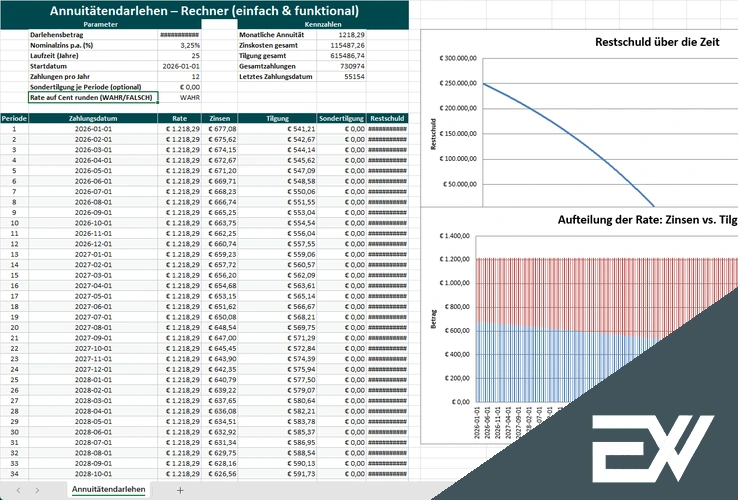
Task: Select the title cell Annuitätendarlehen – Rechner
Action: tap(204, 10)
